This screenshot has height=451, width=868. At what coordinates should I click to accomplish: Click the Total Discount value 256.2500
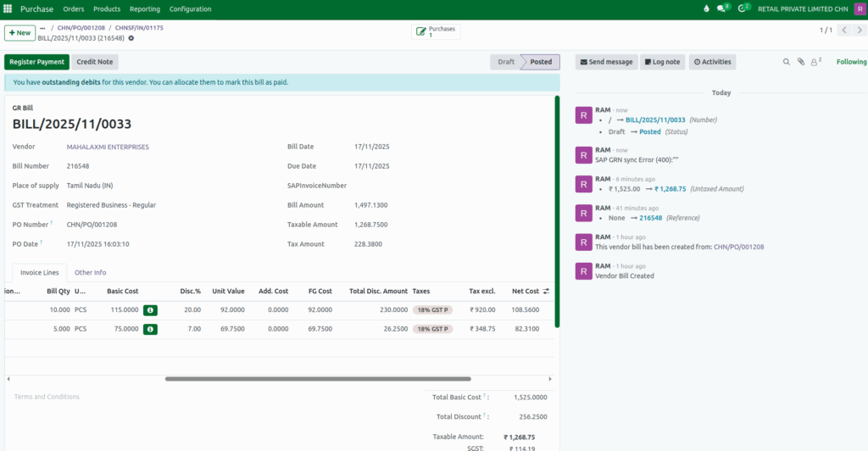point(533,417)
